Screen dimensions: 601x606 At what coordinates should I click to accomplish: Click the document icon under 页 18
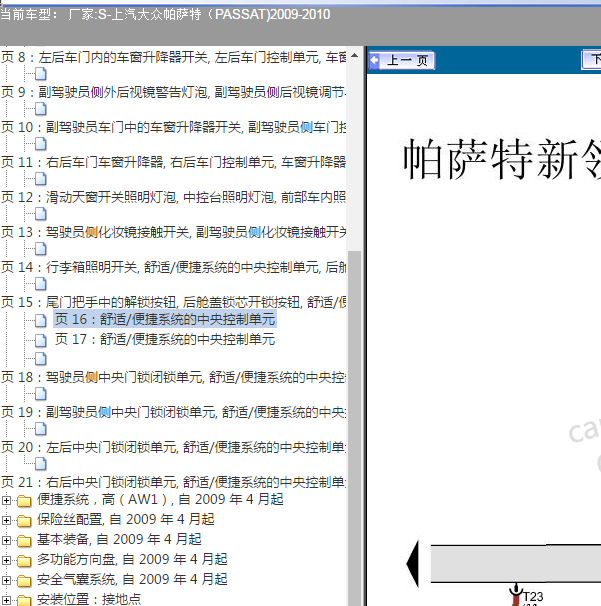pos(41,394)
